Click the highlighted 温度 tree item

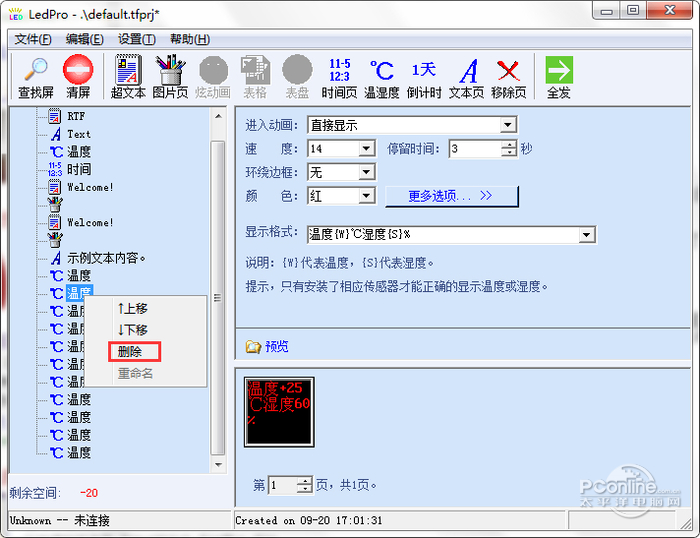point(79,293)
